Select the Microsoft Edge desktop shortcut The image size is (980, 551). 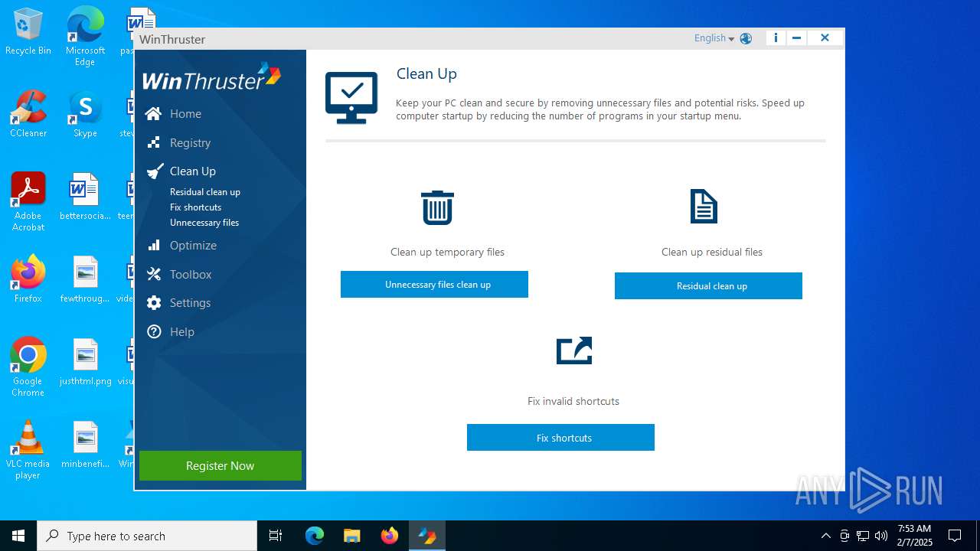(x=85, y=37)
